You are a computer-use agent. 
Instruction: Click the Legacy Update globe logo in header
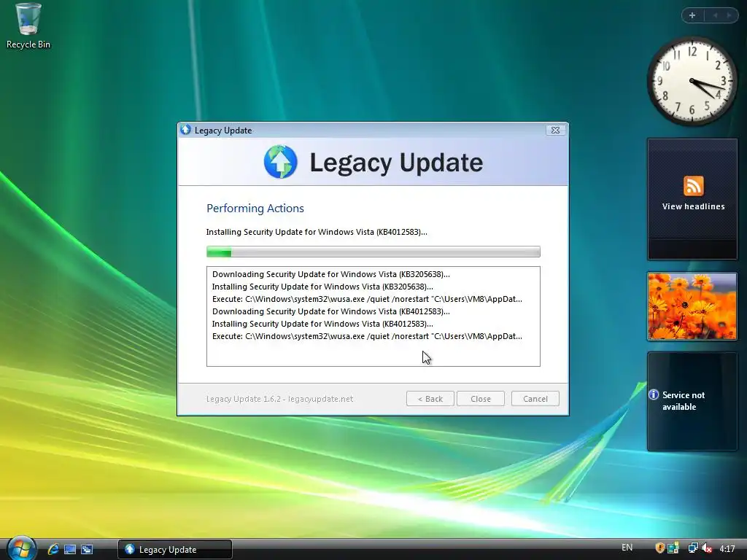click(x=281, y=162)
